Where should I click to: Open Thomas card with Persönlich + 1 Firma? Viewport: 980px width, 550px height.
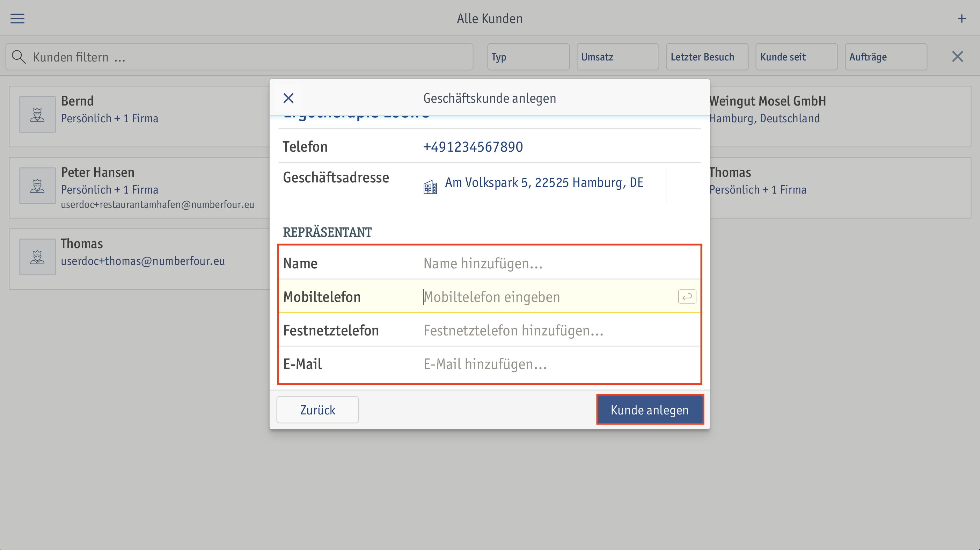tap(840, 188)
